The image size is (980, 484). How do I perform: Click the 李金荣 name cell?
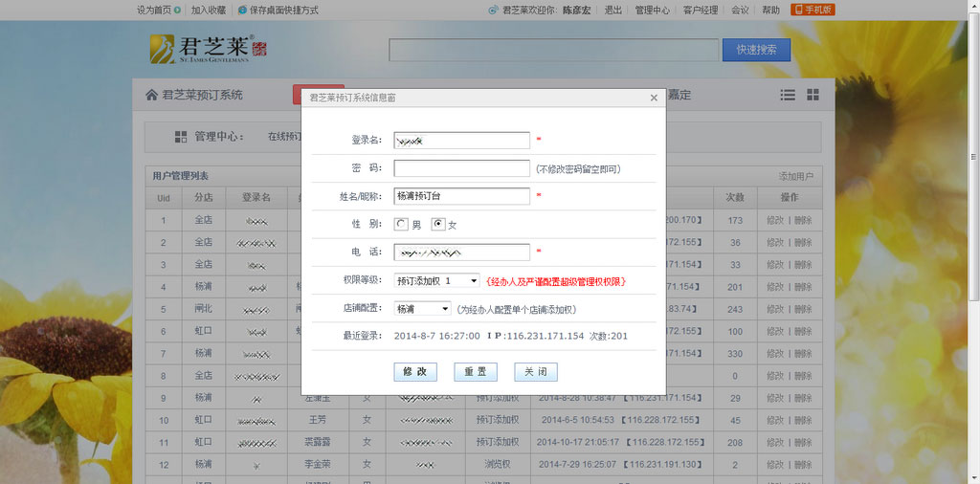pos(318,465)
